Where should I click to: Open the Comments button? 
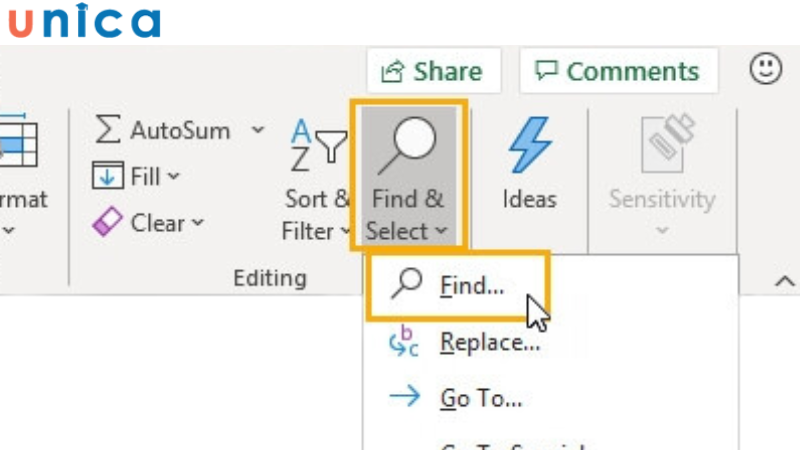pos(618,71)
